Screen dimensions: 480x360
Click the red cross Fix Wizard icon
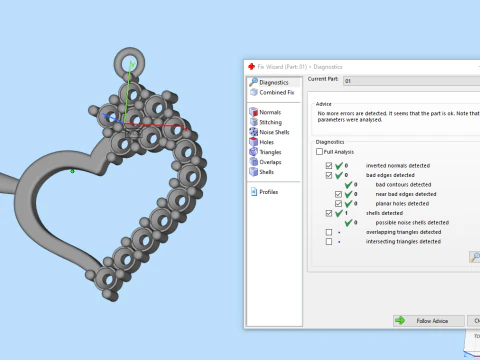point(252,67)
